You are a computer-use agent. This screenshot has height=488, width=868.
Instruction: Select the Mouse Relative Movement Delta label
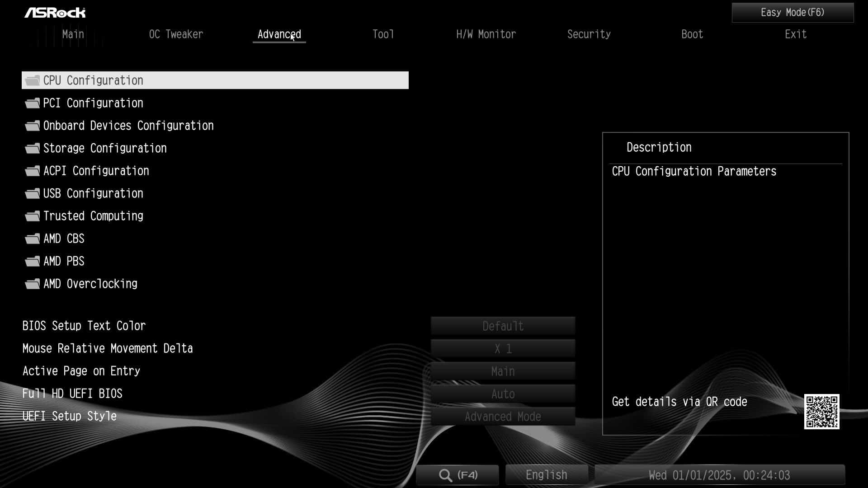[108, 348]
